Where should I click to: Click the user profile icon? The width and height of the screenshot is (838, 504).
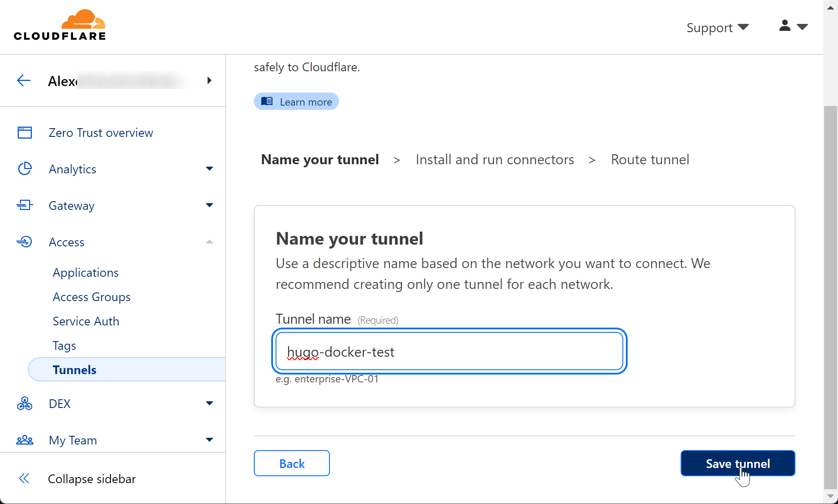click(x=785, y=26)
